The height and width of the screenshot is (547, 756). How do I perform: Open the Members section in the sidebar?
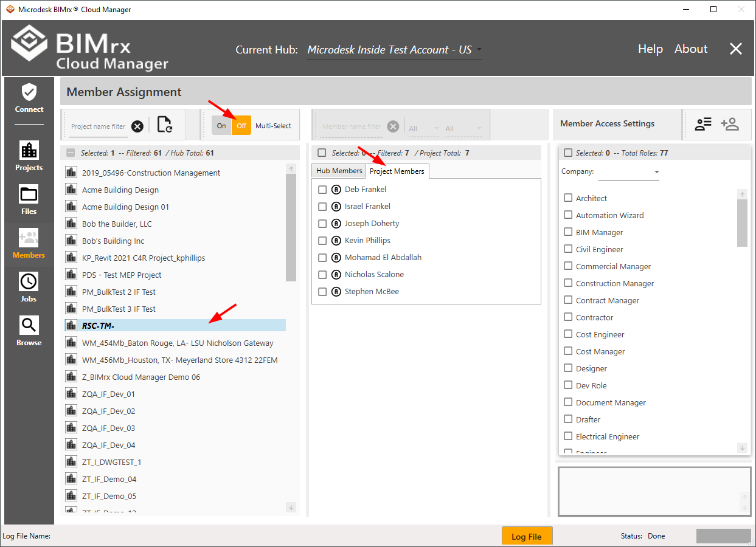click(x=29, y=244)
